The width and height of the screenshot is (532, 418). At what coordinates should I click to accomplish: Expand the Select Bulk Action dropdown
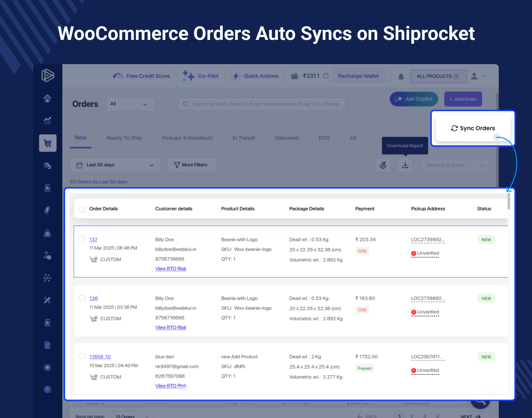(x=454, y=165)
